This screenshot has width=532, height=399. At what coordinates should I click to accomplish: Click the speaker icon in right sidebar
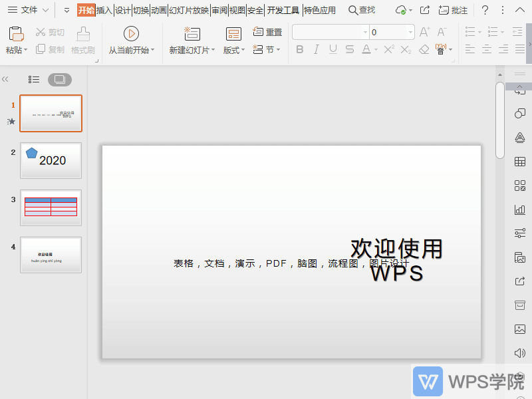[519, 353]
